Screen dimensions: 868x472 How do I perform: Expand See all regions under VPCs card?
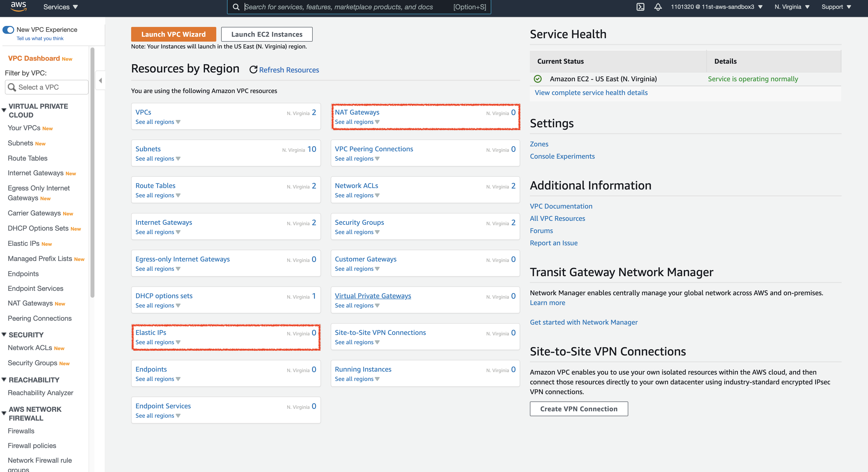click(x=158, y=122)
